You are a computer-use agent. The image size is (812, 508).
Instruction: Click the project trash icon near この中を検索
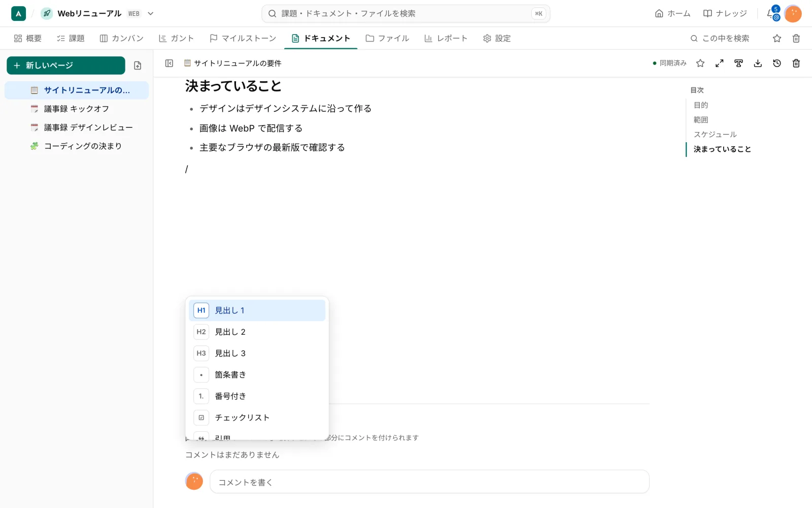796,38
